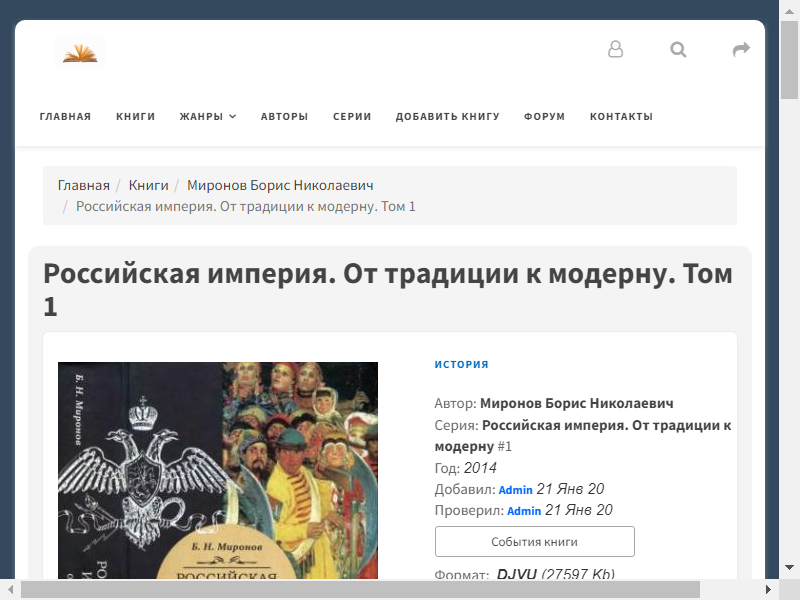Click the Книги breadcrumb link
The image size is (800, 600).
pyautogui.click(x=148, y=185)
